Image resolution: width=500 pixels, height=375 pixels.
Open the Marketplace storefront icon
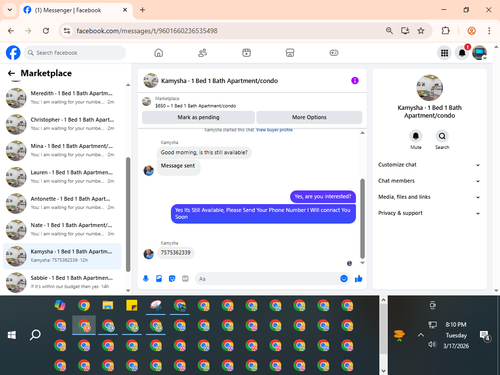tap(290, 53)
